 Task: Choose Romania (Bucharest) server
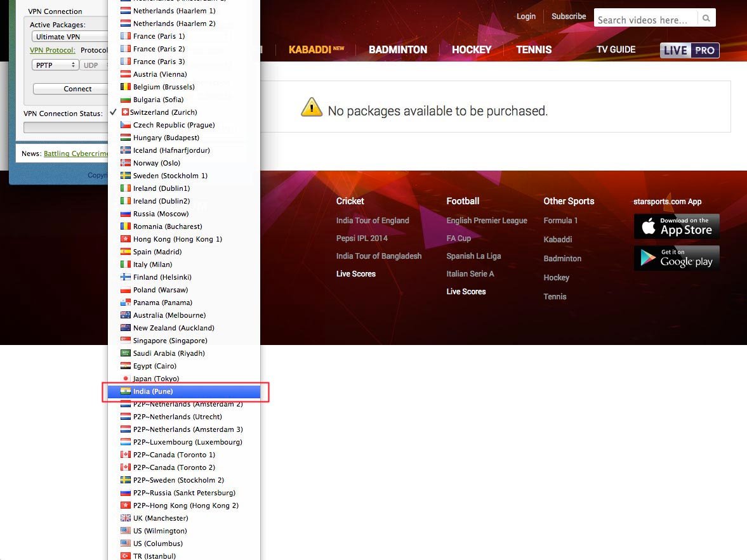coord(184,226)
